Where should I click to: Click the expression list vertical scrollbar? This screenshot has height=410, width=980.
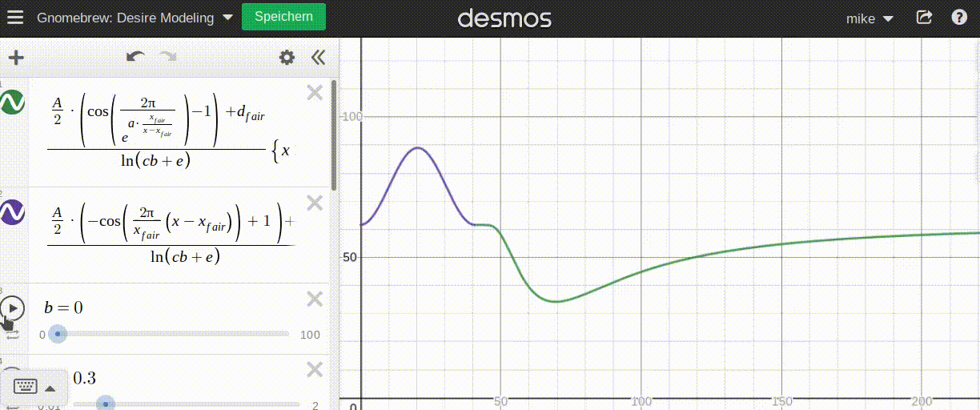[x=334, y=136]
